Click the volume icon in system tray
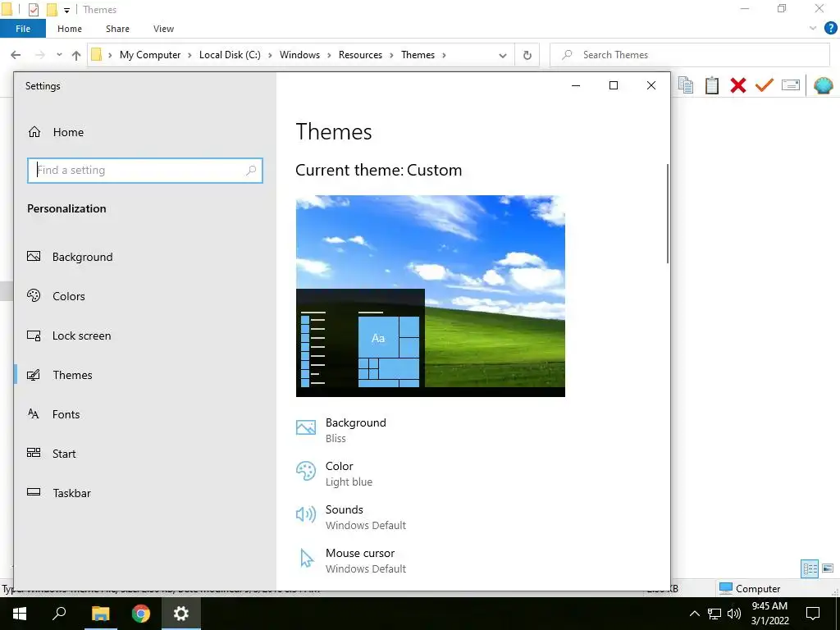 (x=734, y=614)
